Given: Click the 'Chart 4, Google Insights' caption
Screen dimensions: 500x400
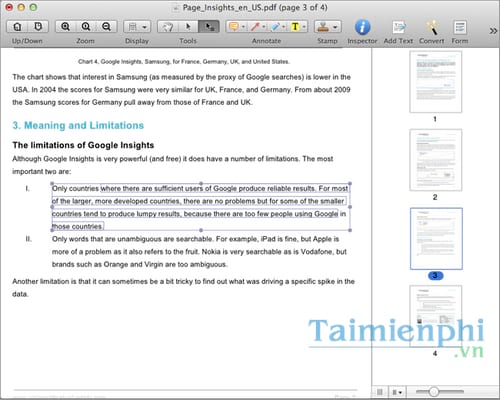Looking at the screenshot, I should 184,61.
